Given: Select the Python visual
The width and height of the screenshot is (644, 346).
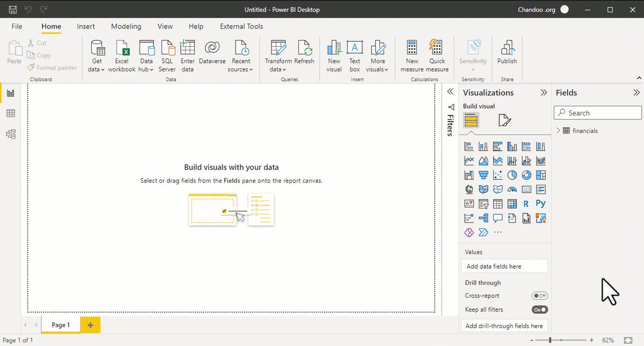Looking at the screenshot, I should [x=540, y=204].
